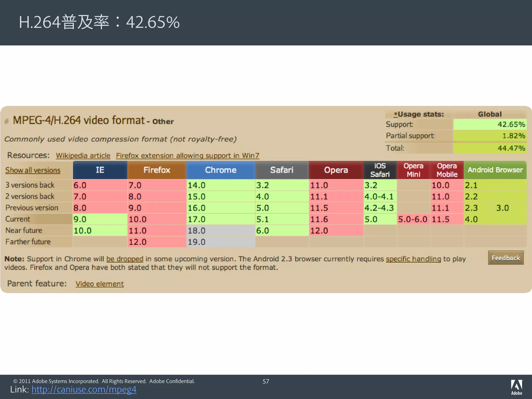532x399 pixels.
Task: Click Android Browser 4.0 current cell
Action: [x=495, y=219]
